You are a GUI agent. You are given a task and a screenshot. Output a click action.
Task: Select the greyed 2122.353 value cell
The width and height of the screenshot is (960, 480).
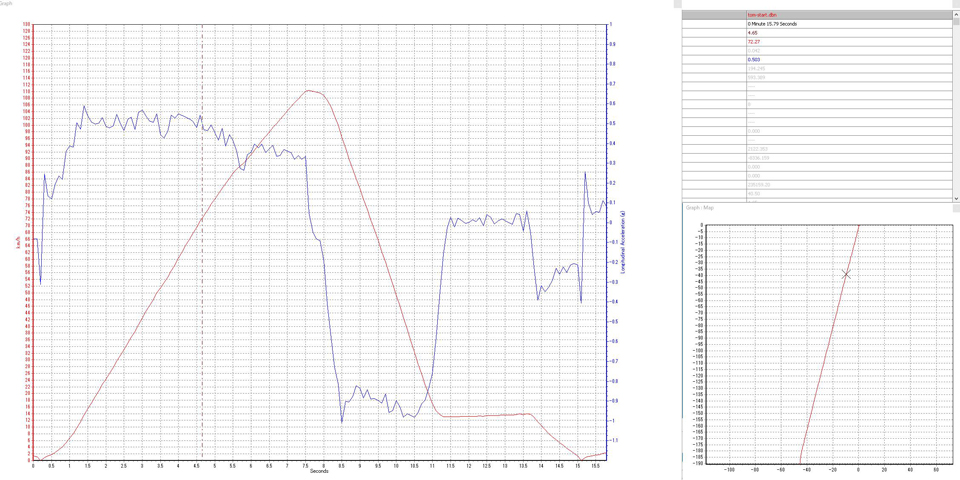pyautogui.click(x=760, y=149)
